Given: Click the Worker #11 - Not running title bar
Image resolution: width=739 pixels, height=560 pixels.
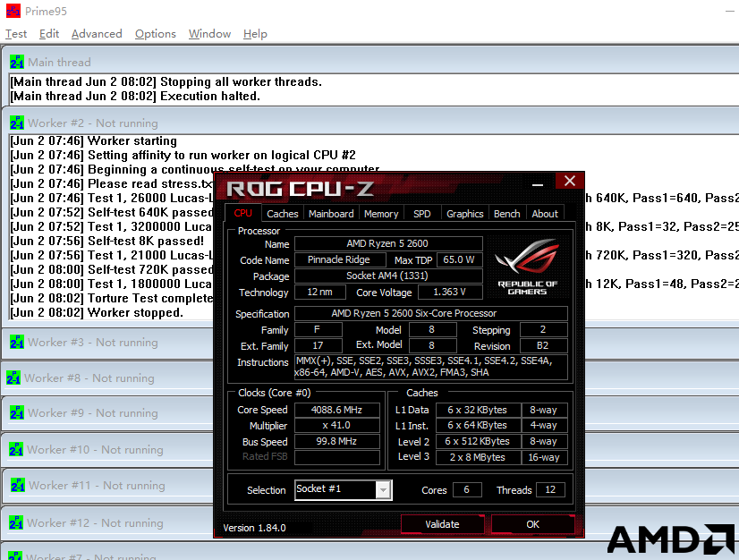Looking at the screenshot, I should 107,486.
